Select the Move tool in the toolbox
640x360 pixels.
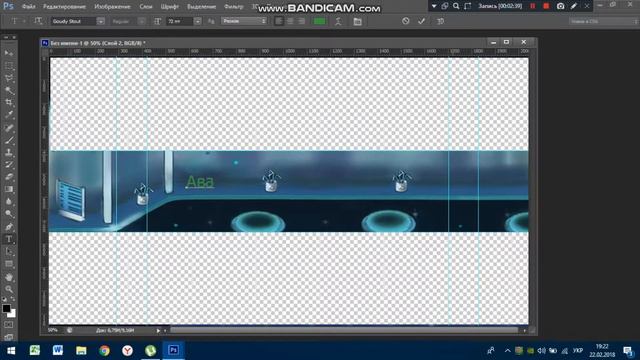tap(9, 53)
